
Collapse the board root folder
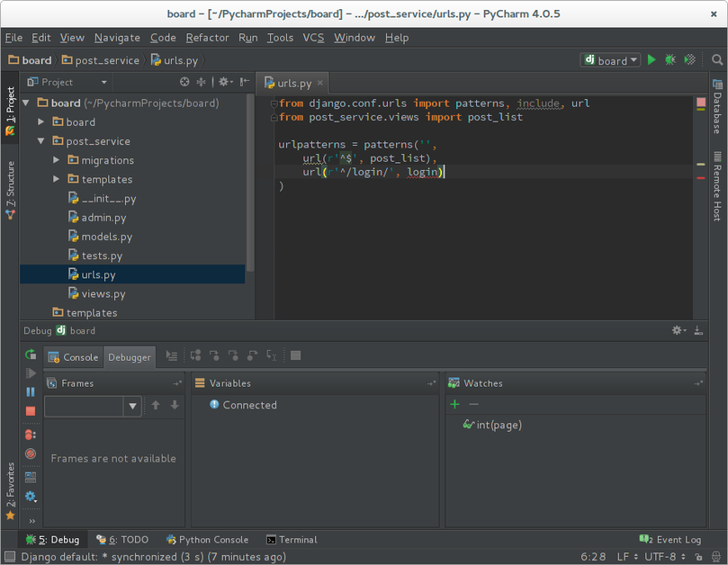[x=26, y=103]
